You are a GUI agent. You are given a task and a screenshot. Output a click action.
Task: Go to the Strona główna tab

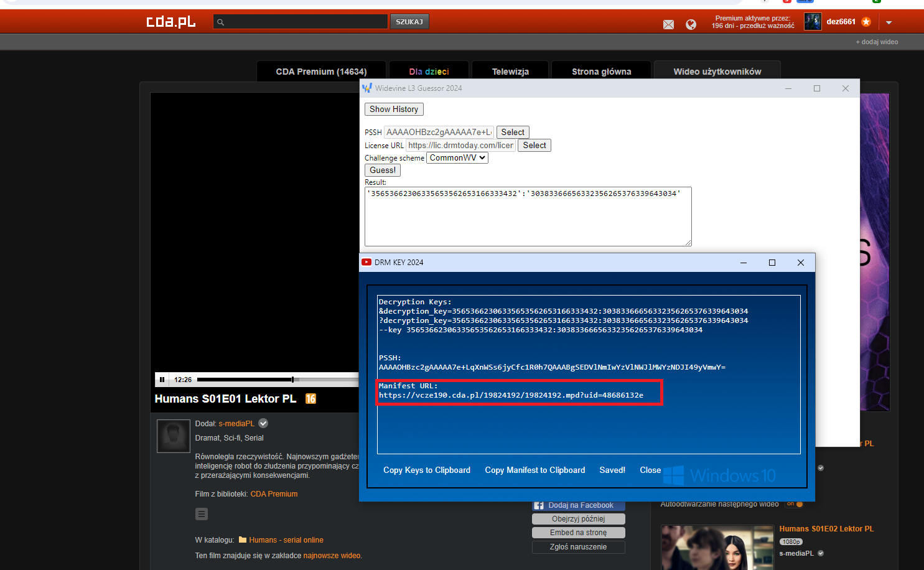pyautogui.click(x=602, y=72)
